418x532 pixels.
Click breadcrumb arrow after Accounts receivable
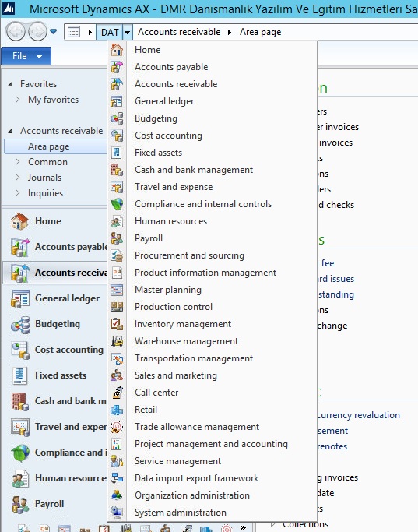(x=230, y=32)
